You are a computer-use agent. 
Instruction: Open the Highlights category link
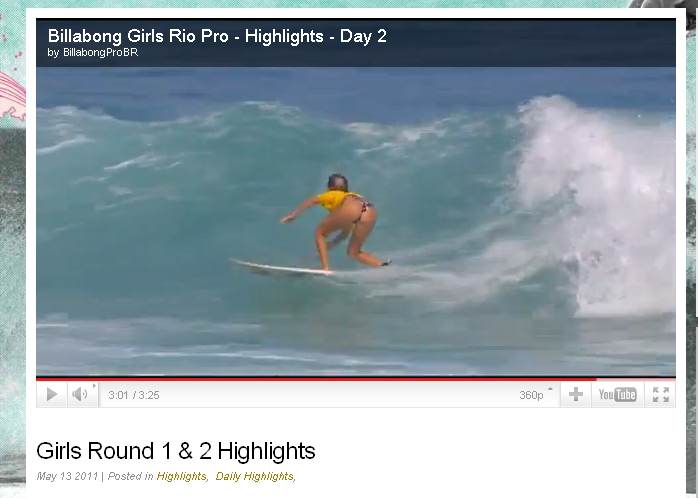(182, 476)
